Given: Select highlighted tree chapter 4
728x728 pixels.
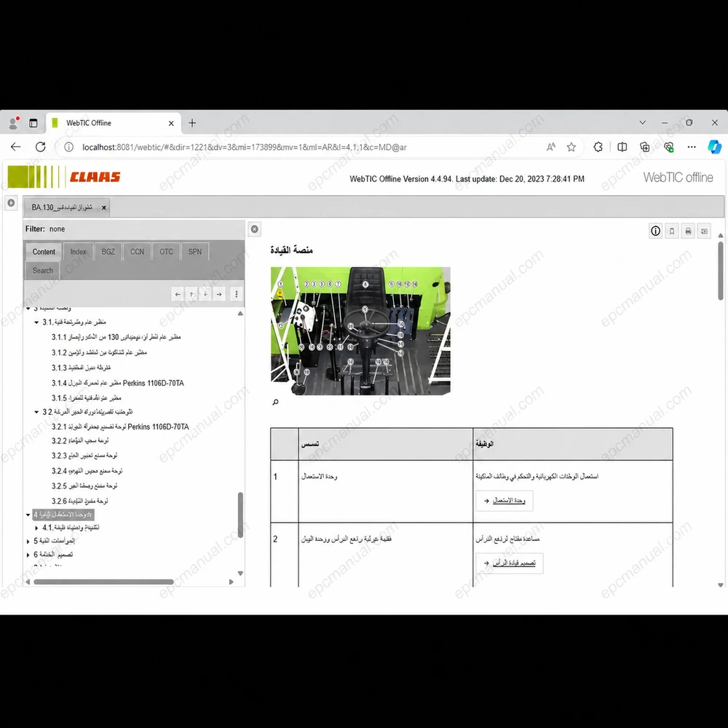Looking at the screenshot, I should click(63, 515).
